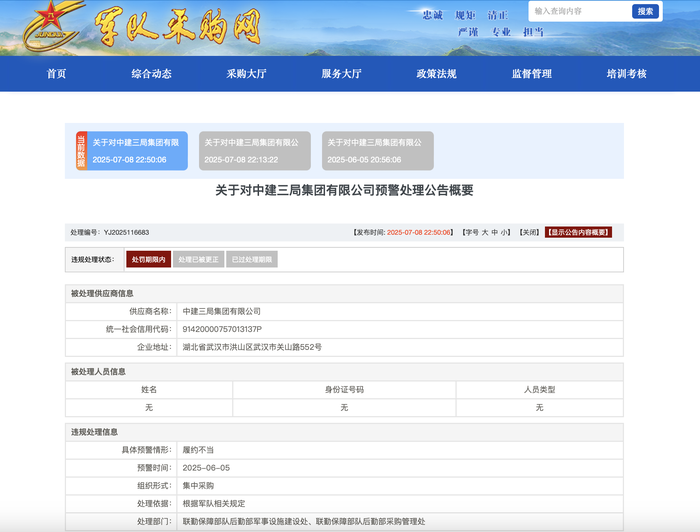This screenshot has width=700, height=532.
Task: Go to 采购大厅 in navigation
Action: click(246, 74)
